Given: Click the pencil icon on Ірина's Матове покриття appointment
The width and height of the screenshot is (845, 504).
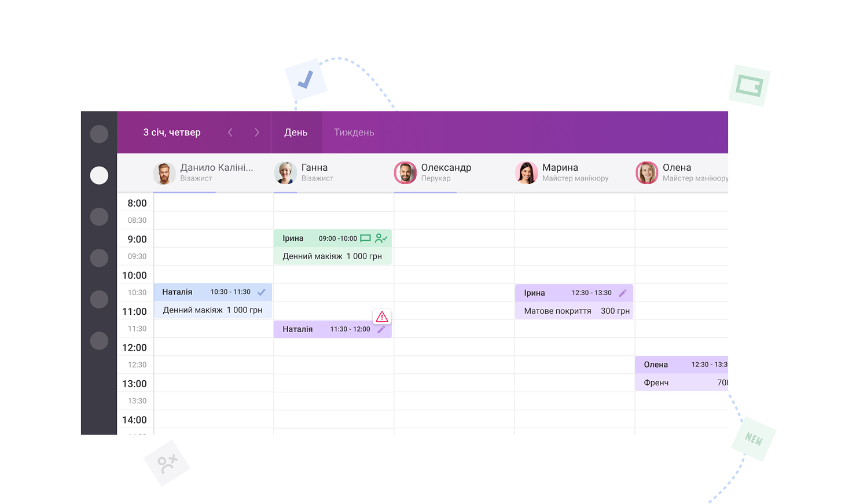Looking at the screenshot, I should coord(623,293).
